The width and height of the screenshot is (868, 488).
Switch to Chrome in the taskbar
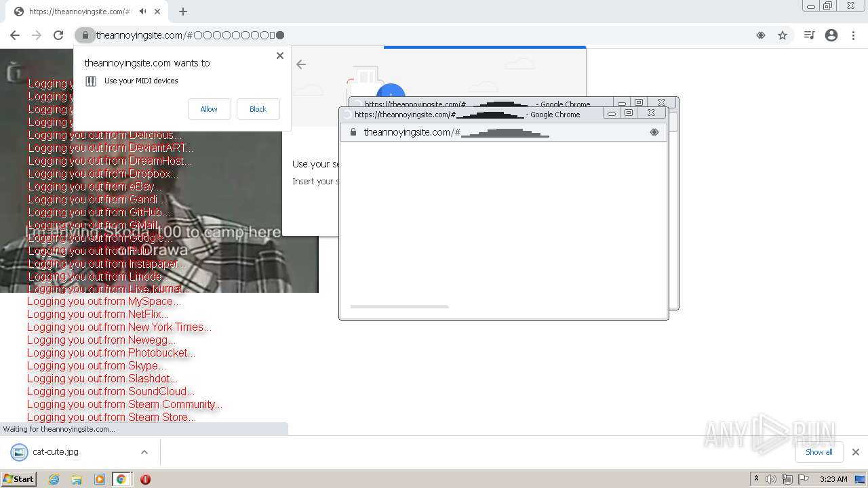tap(121, 479)
